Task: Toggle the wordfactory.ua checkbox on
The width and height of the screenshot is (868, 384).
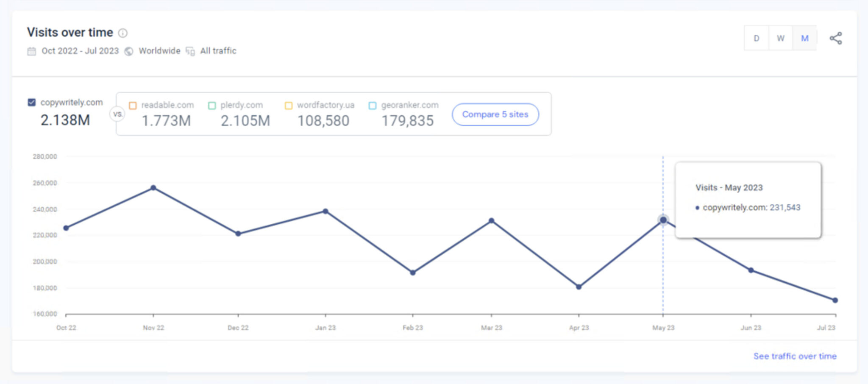Action: (x=288, y=105)
